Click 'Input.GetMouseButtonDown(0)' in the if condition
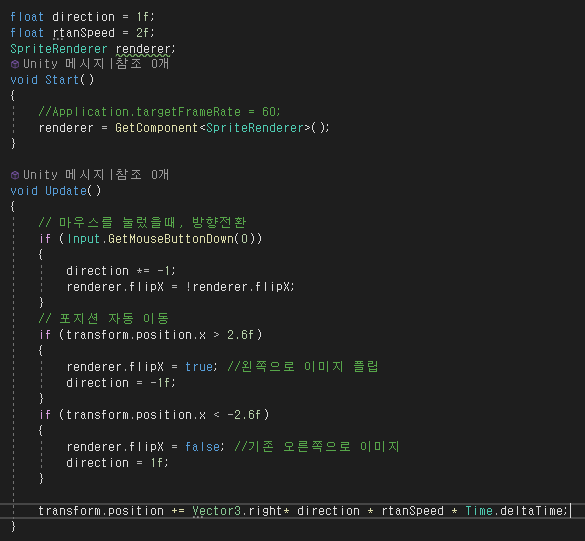This screenshot has height=541, width=585. click(161, 239)
